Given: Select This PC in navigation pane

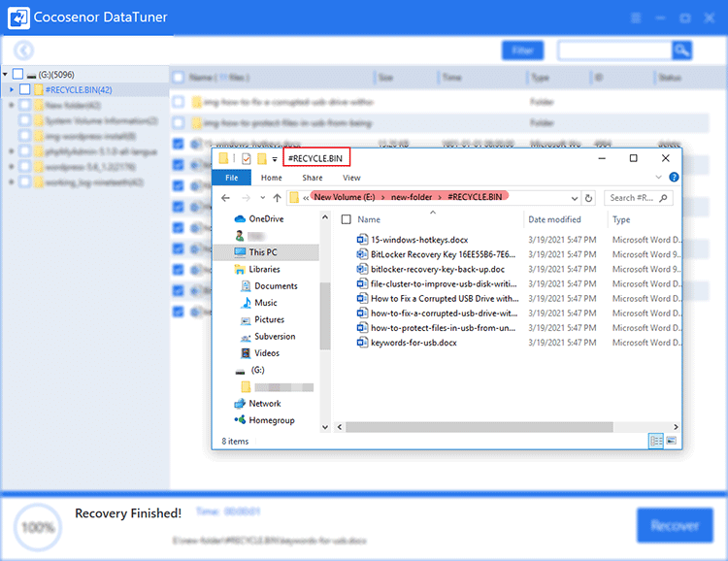Looking at the screenshot, I should click(263, 252).
